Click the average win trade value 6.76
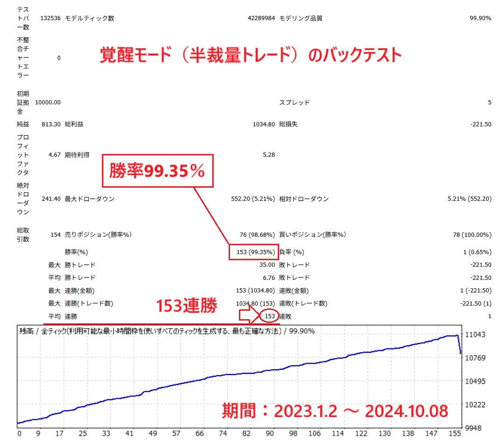 [269, 278]
